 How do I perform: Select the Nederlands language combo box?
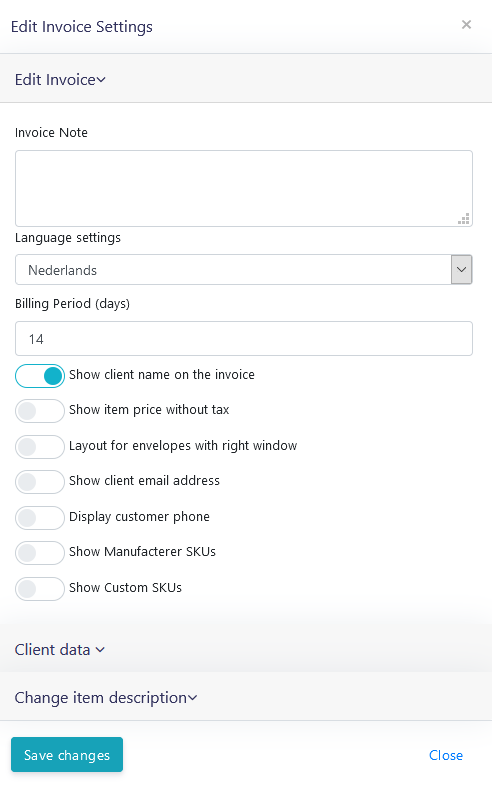click(244, 270)
